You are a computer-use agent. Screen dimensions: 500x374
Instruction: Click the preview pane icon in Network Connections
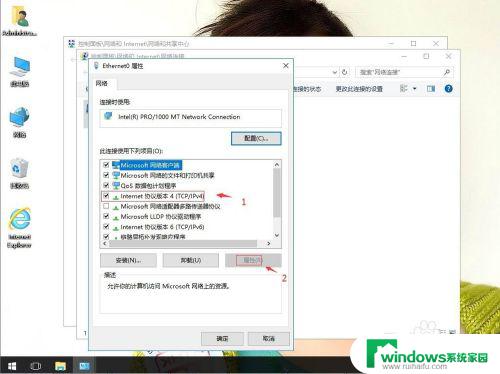click(x=431, y=89)
